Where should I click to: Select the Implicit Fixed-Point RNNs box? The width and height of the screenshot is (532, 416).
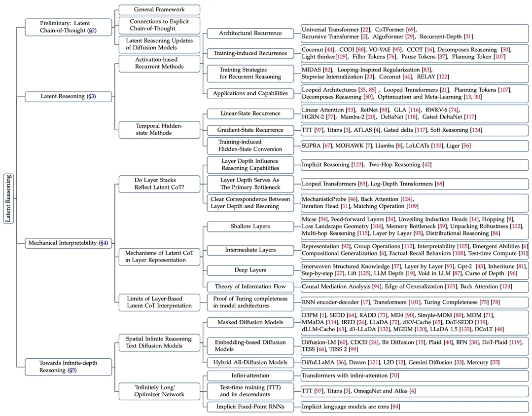coord(250,407)
